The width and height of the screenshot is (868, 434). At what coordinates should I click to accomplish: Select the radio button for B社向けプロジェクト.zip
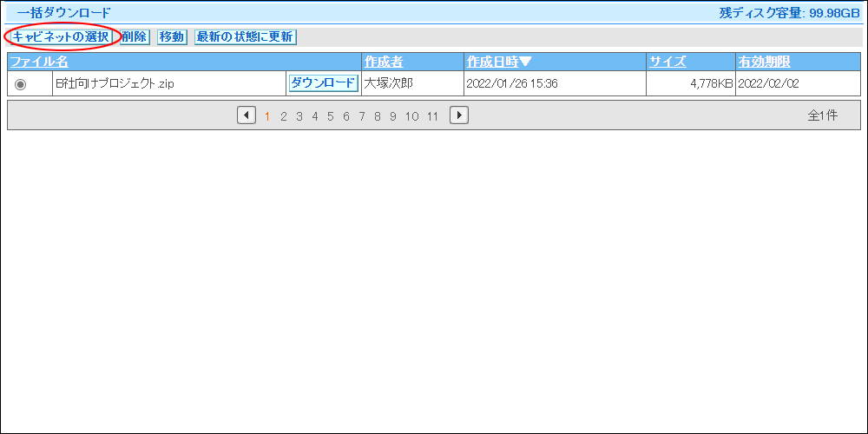pyautogui.click(x=21, y=85)
